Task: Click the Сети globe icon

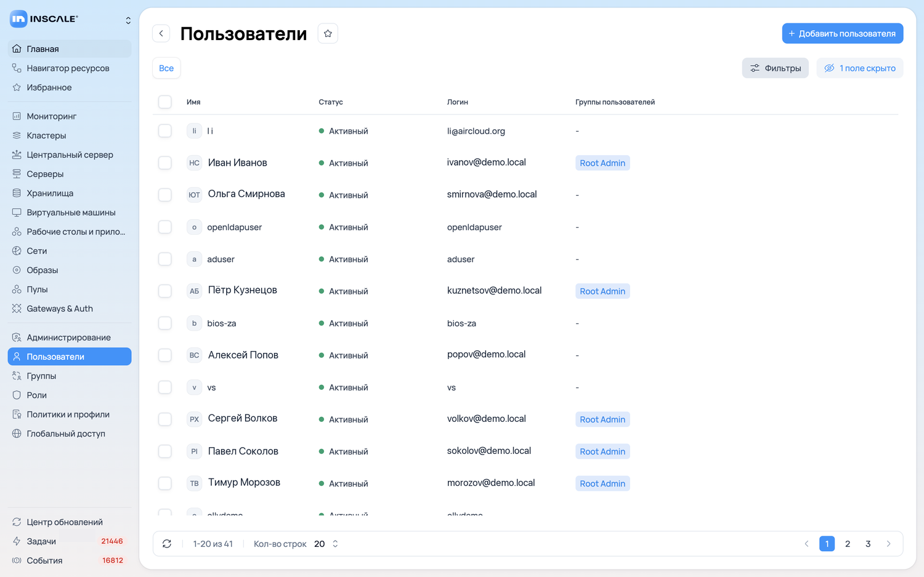Action: tap(17, 251)
